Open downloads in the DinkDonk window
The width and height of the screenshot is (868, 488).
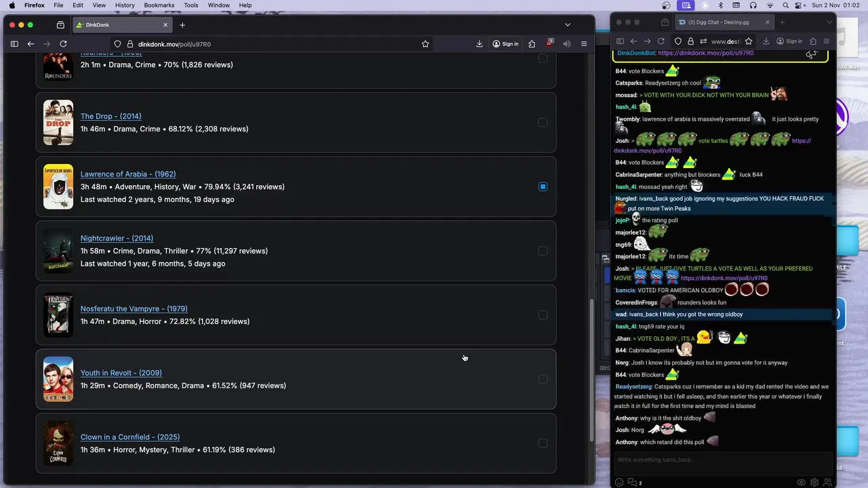[479, 44]
